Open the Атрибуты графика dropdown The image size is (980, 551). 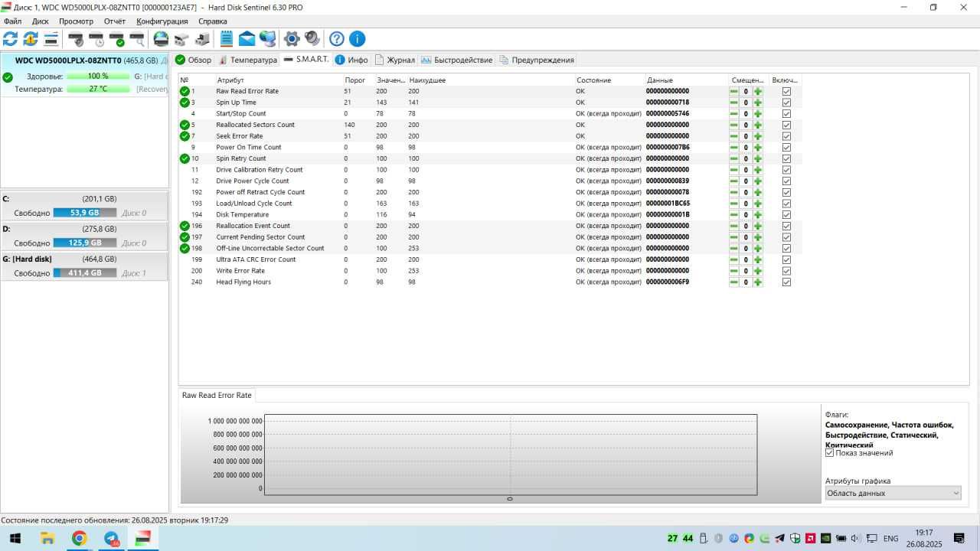893,494
